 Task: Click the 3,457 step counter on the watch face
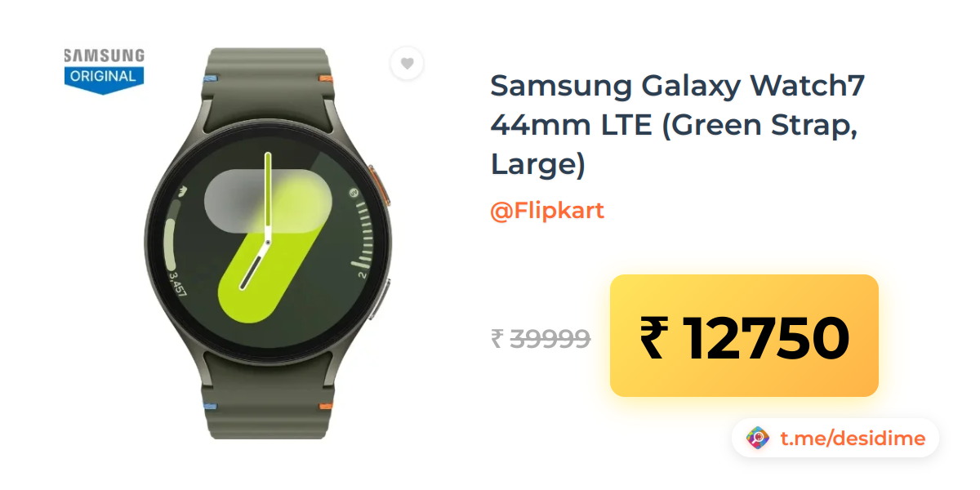[176, 283]
